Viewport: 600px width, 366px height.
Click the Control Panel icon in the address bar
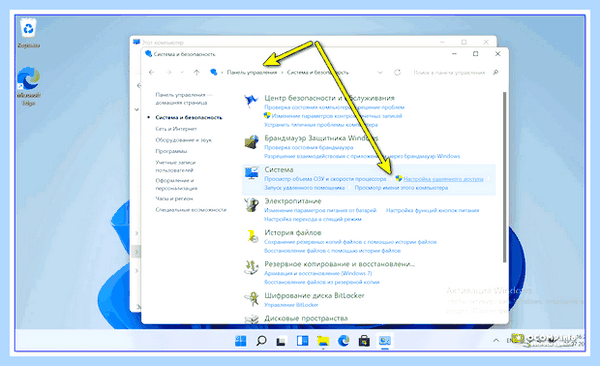pyautogui.click(x=214, y=72)
